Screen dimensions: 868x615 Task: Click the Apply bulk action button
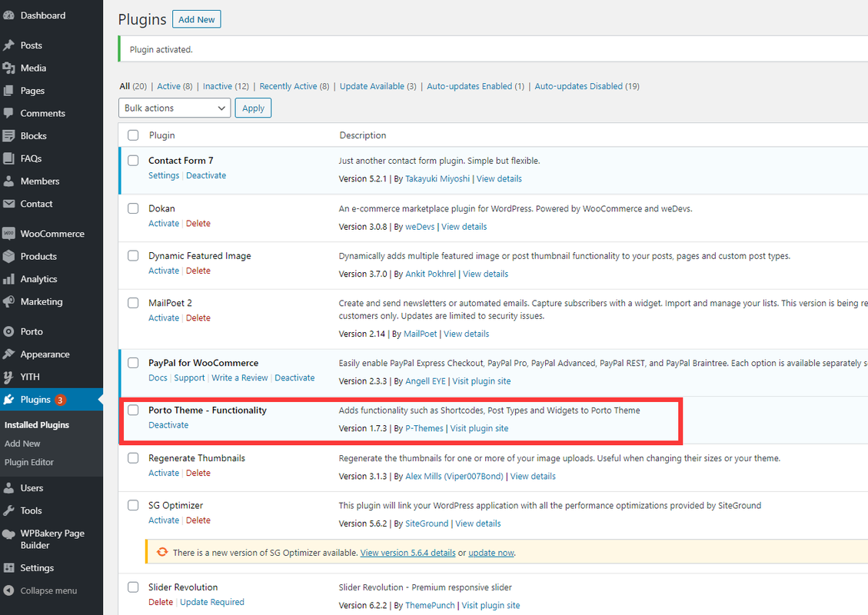[254, 108]
